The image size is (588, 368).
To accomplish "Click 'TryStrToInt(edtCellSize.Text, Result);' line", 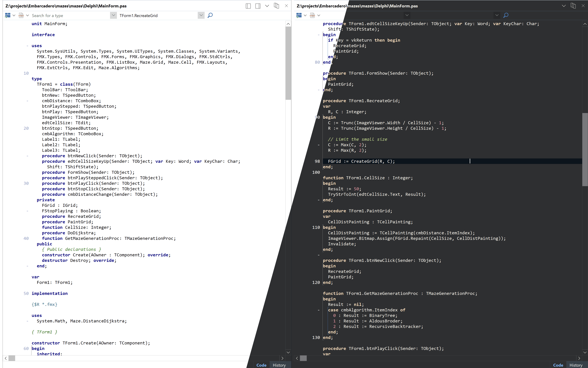I will [x=377, y=194].
